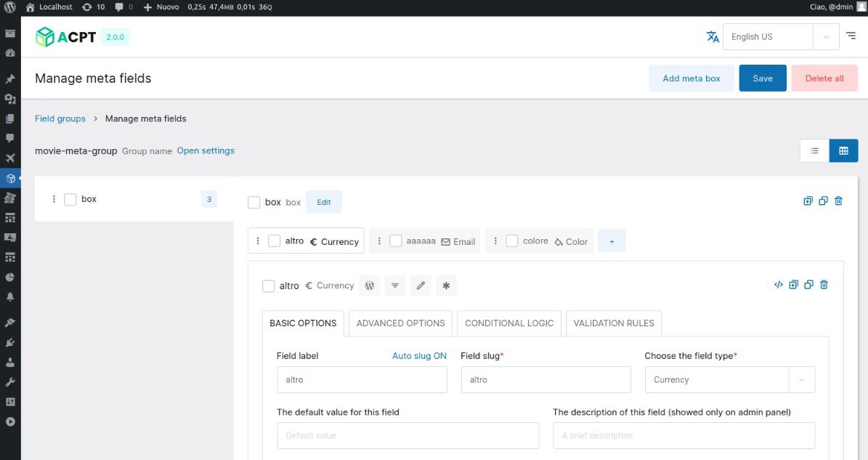Click the asterisk required icon on altro field
The width and height of the screenshot is (868, 460).
click(x=446, y=286)
